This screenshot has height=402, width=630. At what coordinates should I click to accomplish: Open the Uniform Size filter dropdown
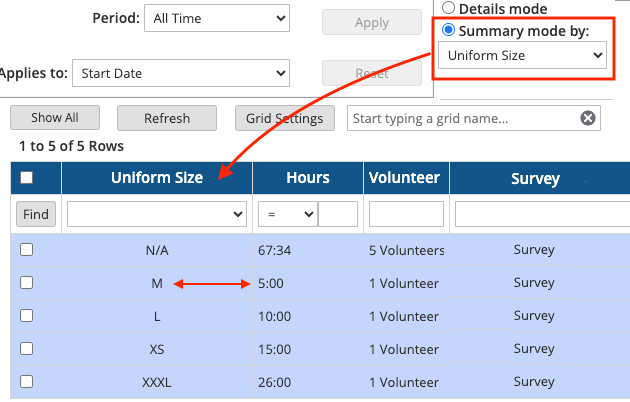click(157, 214)
